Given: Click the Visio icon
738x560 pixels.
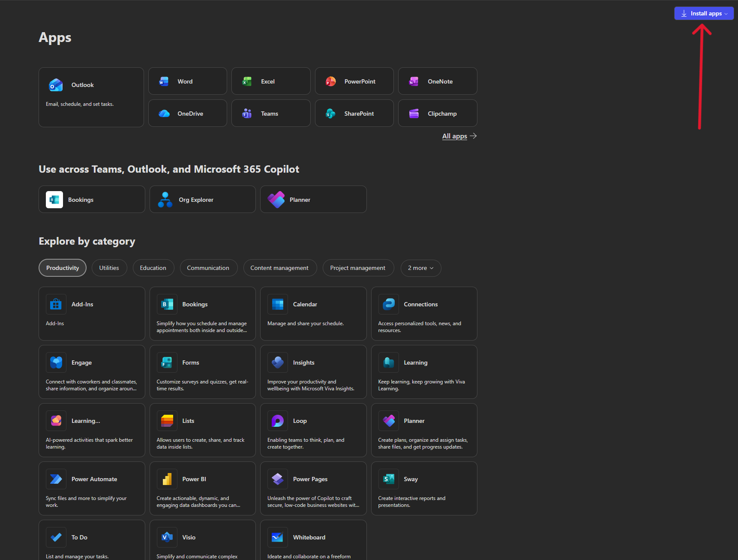Looking at the screenshot, I should point(167,537).
